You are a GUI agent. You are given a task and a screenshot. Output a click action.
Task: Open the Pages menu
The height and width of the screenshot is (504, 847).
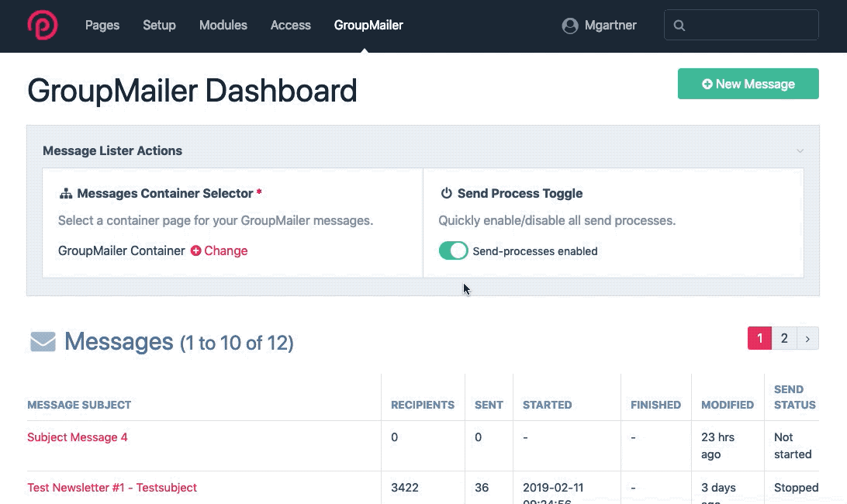(x=102, y=26)
